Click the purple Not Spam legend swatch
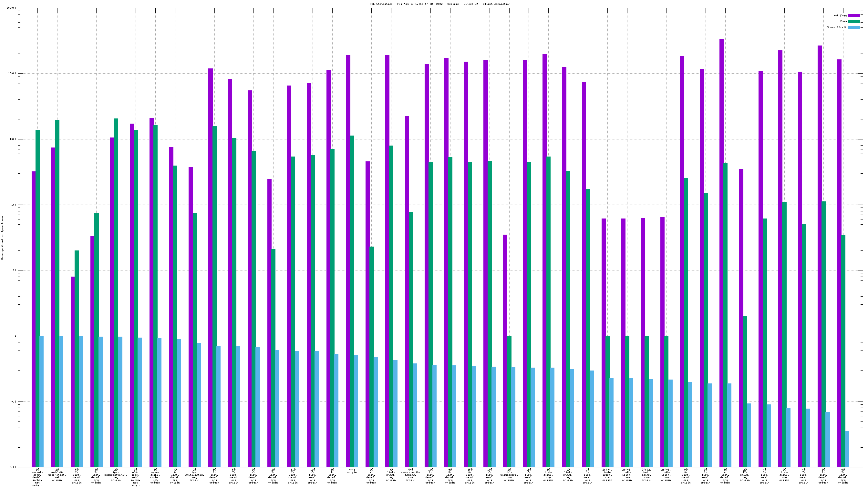 [x=854, y=15]
